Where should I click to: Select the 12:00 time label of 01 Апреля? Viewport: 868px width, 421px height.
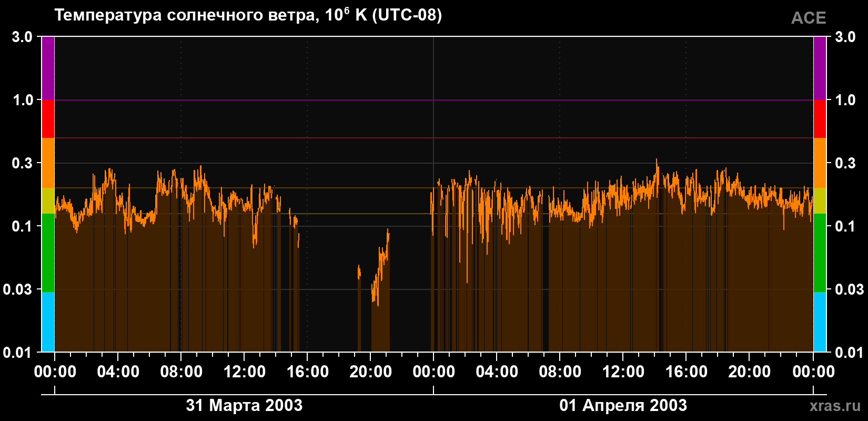[623, 372]
